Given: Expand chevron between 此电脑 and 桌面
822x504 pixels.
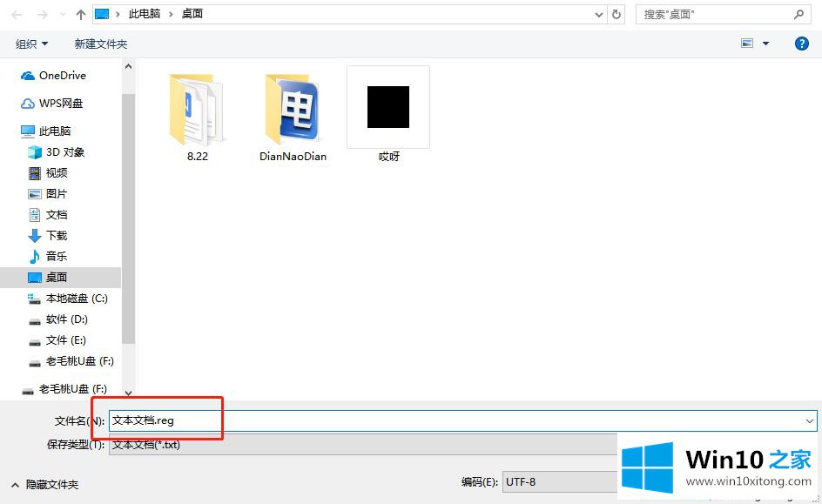Looking at the screenshot, I should pyautogui.click(x=171, y=15).
